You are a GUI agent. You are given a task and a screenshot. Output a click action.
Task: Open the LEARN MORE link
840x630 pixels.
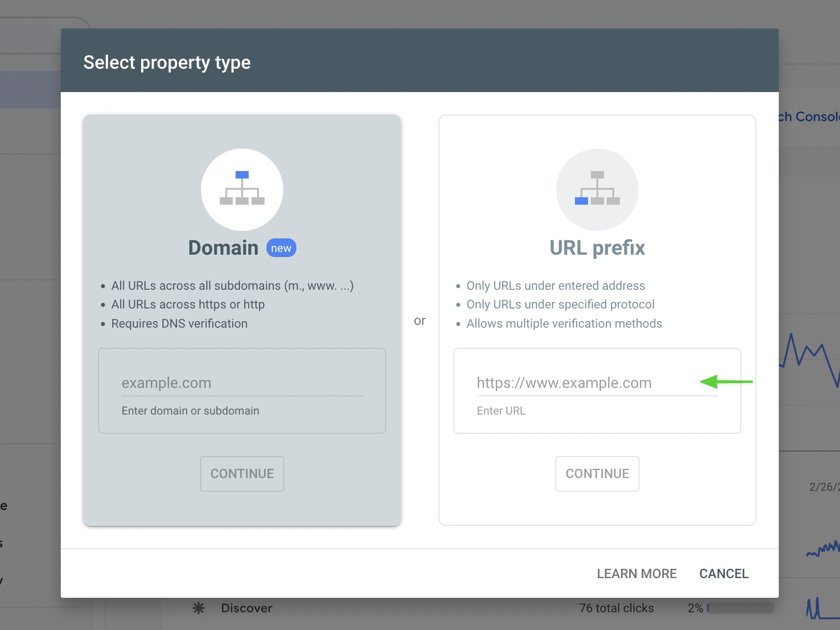pyautogui.click(x=637, y=573)
